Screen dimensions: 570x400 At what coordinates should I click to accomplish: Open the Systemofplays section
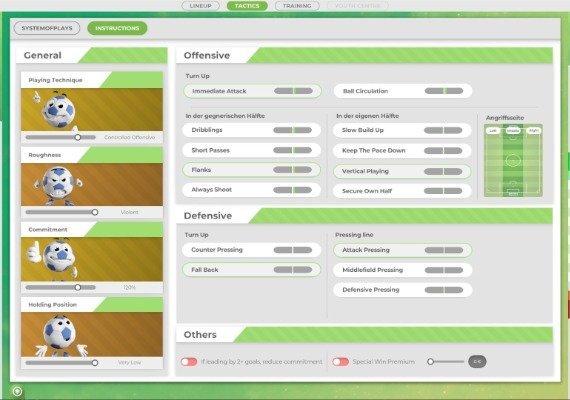click(x=47, y=28)
